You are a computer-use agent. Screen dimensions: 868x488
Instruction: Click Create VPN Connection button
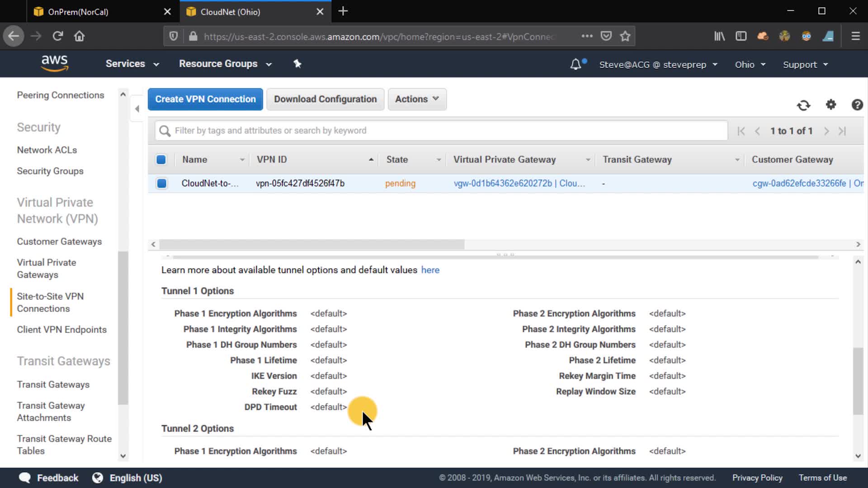click(x=205, y=99)
